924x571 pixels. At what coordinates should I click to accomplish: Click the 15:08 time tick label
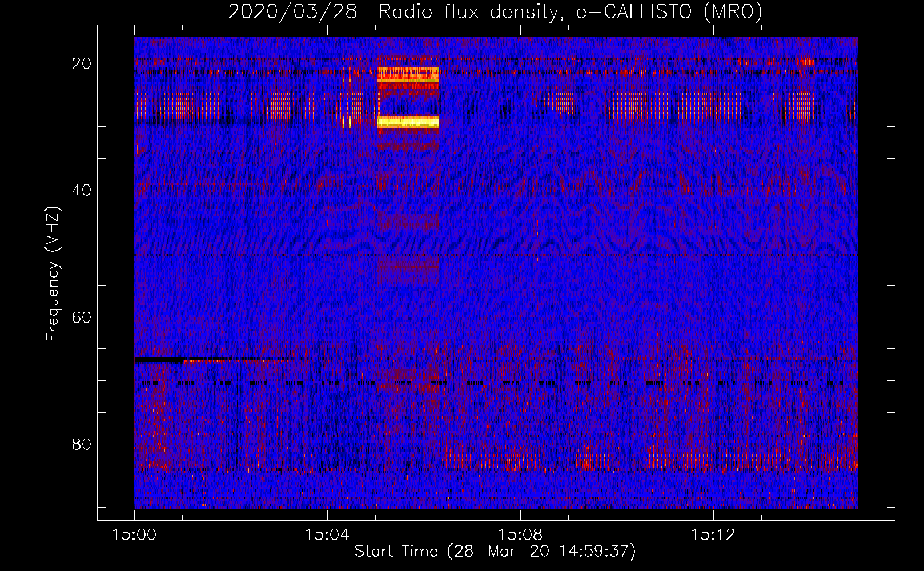click(x=520, y=535)
